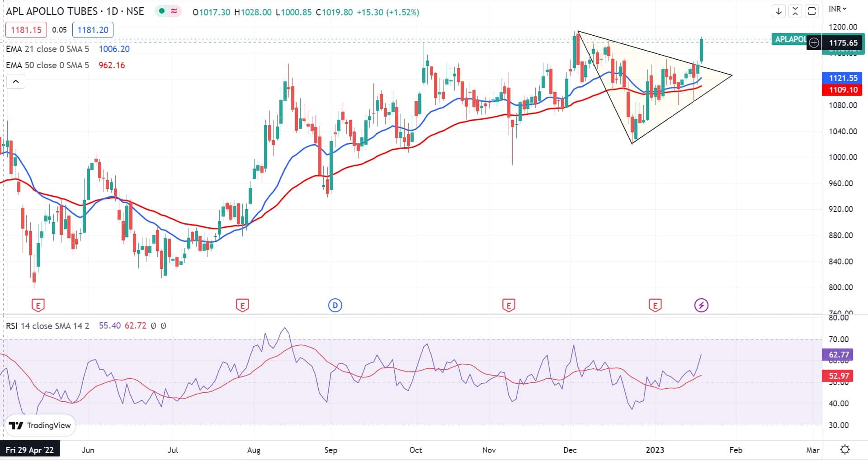
Task: Click the purple 62.77 RSI value label
Action: [x=838, y=355]
